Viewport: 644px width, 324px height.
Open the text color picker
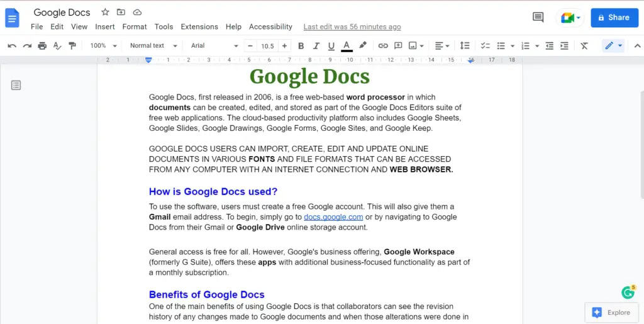(x=347, y=45)
